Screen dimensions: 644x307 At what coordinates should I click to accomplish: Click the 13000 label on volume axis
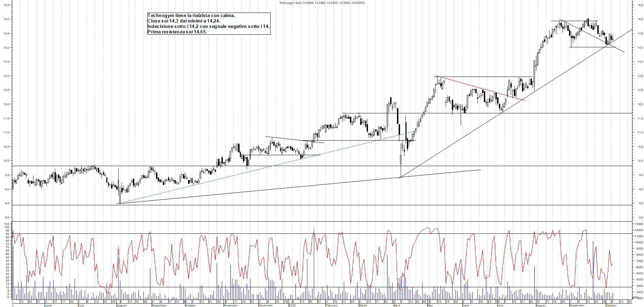639,224
